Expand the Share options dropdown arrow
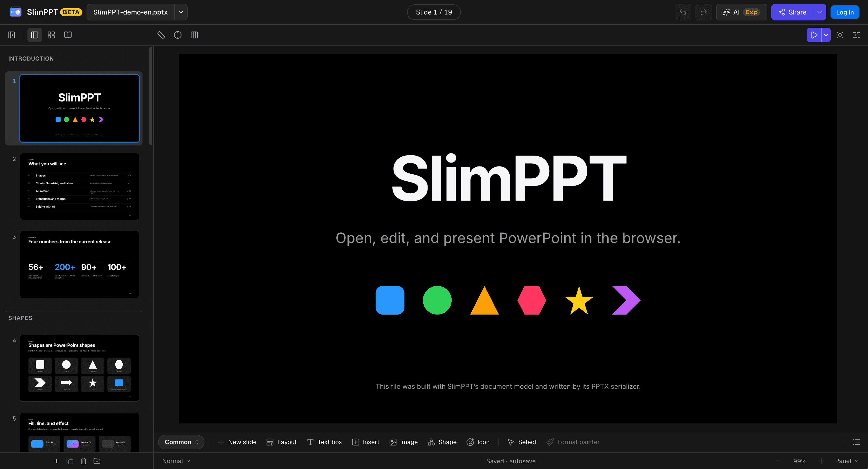 click(x=820, y=12)
